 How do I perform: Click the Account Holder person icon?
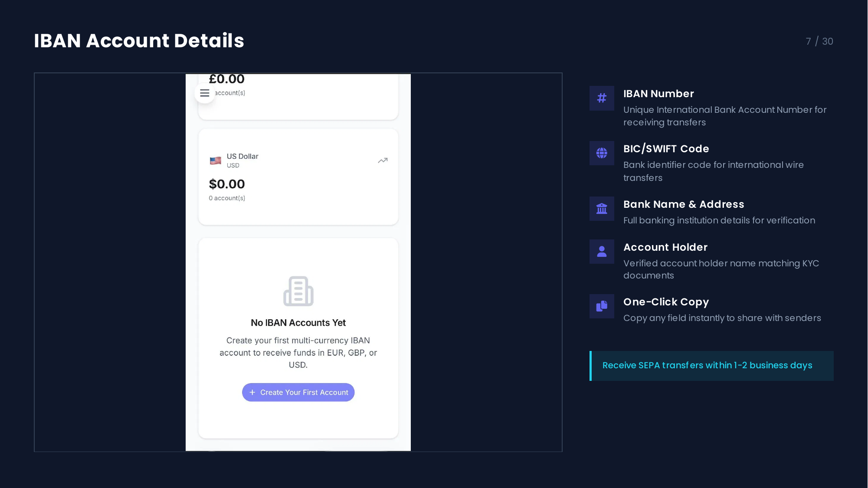tap(602, 252)
